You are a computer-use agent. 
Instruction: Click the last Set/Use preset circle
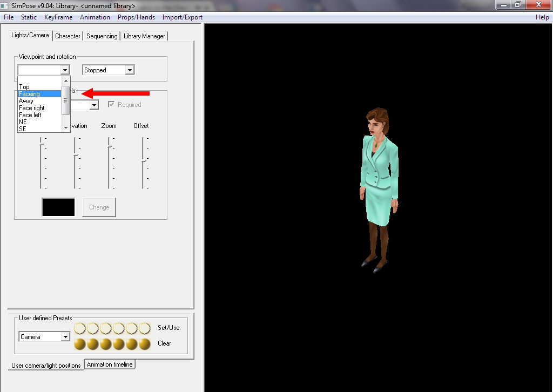click(x=145, y=328)
